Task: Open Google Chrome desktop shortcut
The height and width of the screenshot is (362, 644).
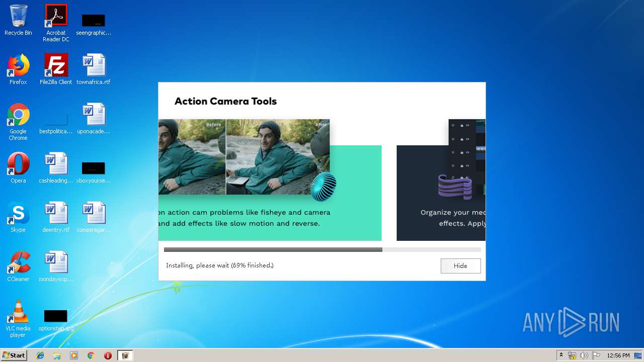Action: tap(18, 122)
